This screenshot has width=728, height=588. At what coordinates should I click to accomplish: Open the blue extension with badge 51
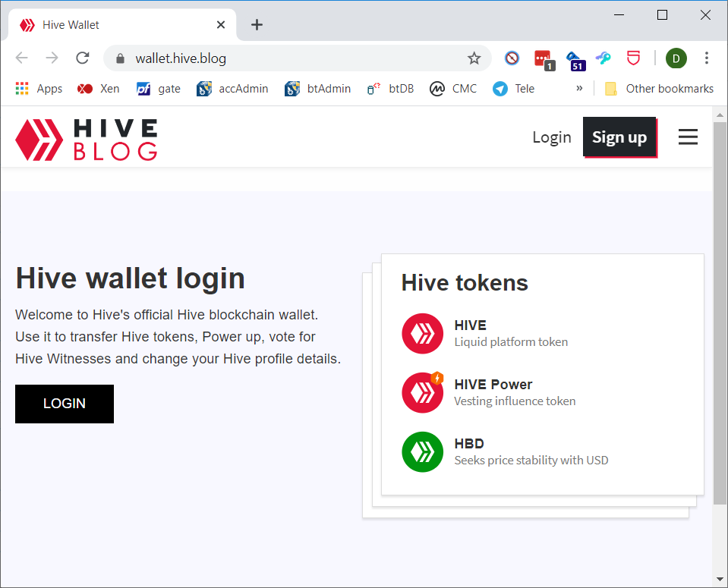point(575,61)
